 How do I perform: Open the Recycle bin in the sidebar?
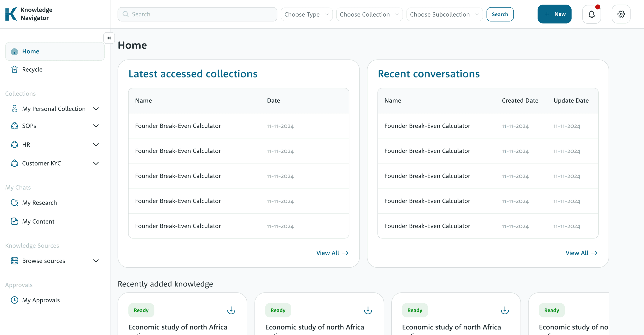(32, 69)
